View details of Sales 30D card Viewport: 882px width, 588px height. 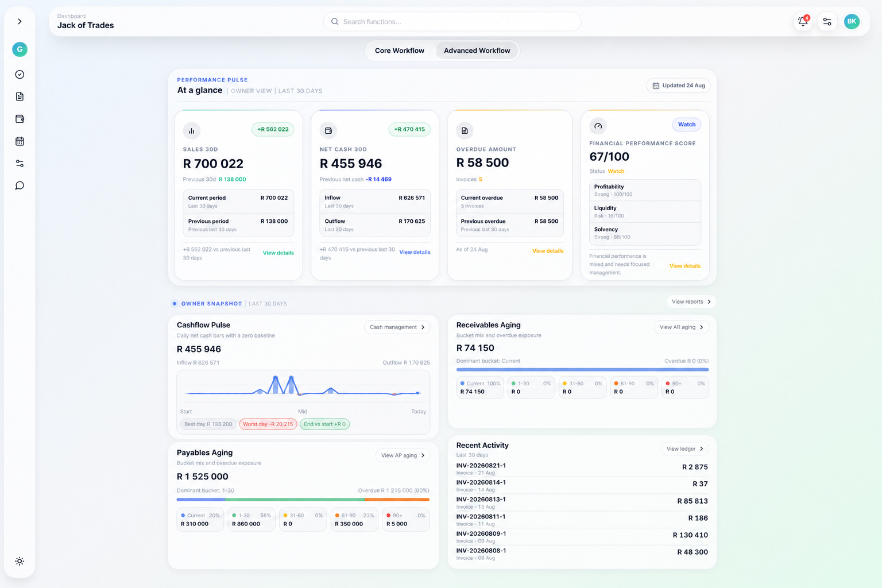click(x=278, y=253)
